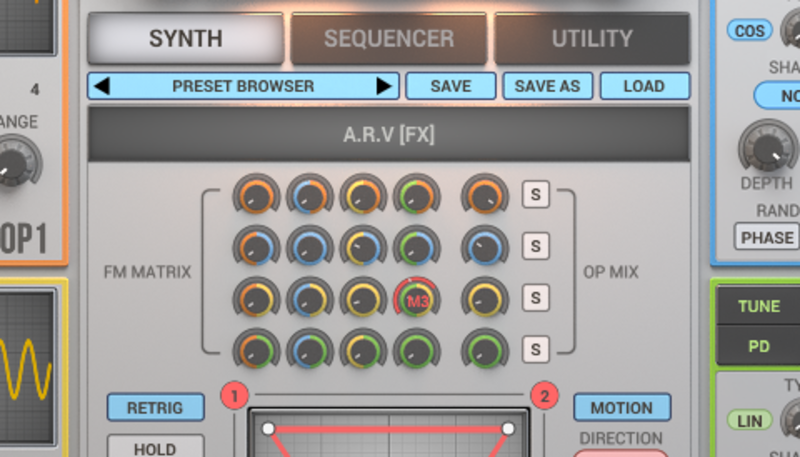Open the PRESET BROWSER
The image size is (800, 457).
[243, 86]
